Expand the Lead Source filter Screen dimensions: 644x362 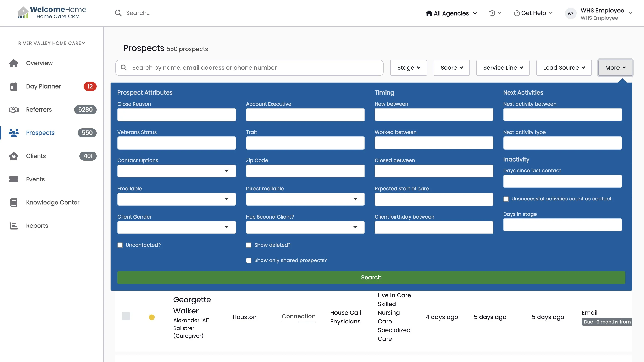[x=564, y=68]
